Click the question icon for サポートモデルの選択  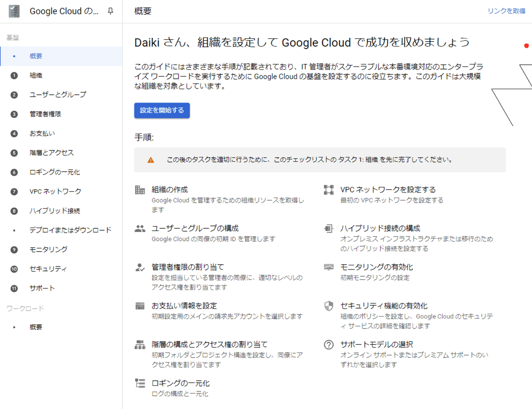pos(329,345)
